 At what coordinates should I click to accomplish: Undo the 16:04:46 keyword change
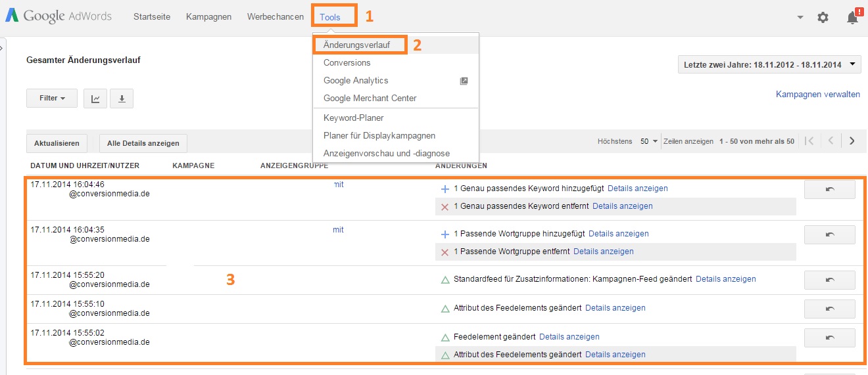click(829, 189)
